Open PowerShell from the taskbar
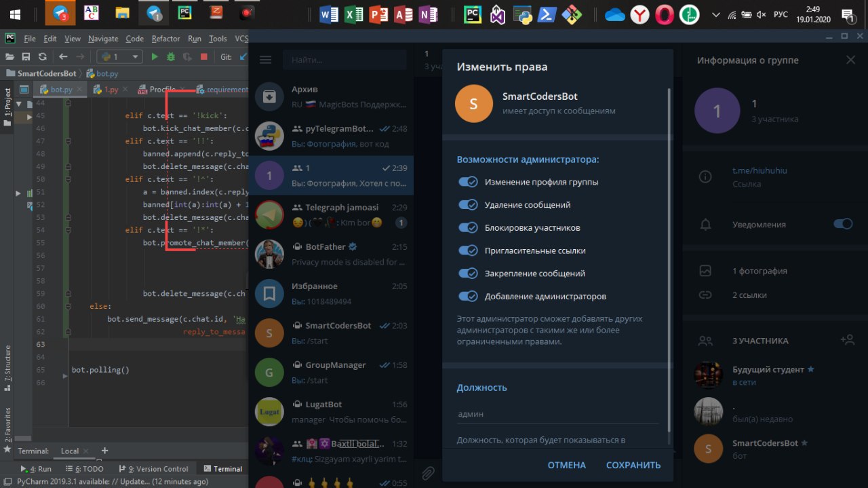 pyautogui.click(x=548, y=14)
